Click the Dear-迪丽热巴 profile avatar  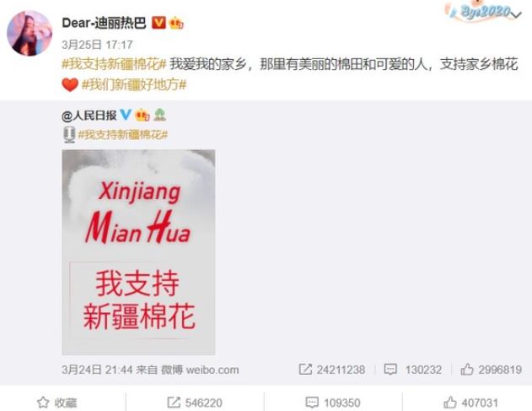(30, 33)
